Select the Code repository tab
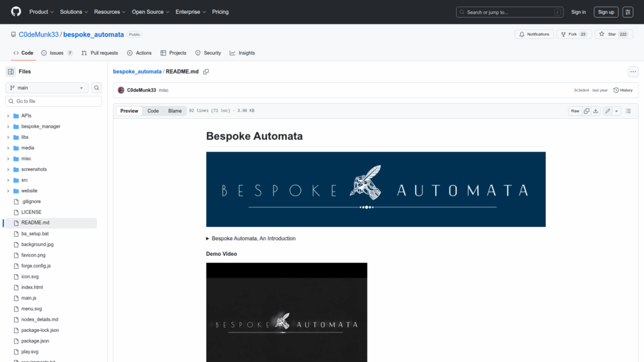 23,53
